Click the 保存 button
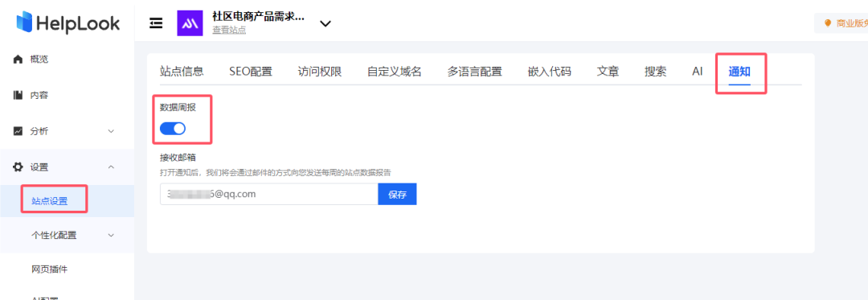The image size is (868, 300). [x=398, y=195]
